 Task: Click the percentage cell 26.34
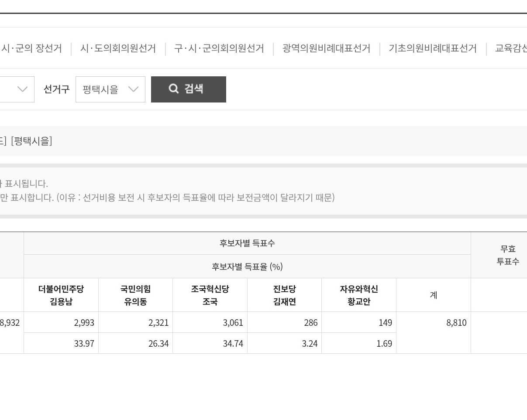136,343
